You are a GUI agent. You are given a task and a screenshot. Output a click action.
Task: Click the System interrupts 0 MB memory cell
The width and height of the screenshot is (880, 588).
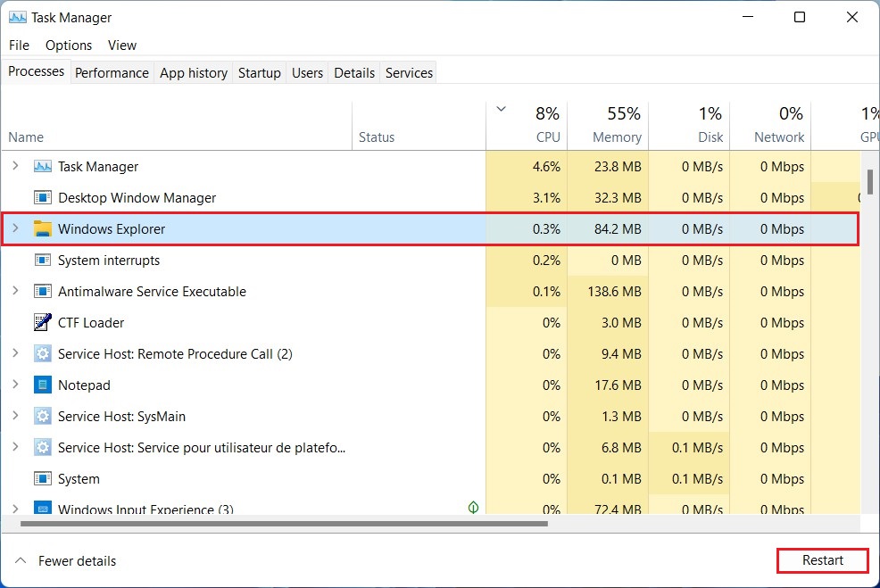(608, 261)
